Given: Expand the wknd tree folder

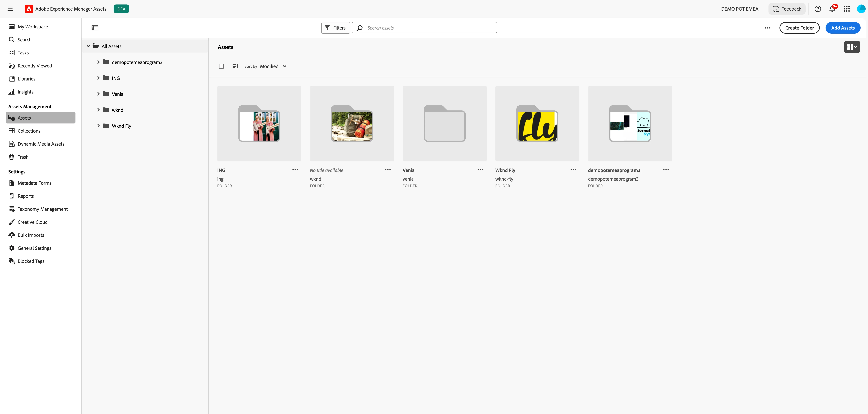Looking at the screenshot, I should point(98,110).
